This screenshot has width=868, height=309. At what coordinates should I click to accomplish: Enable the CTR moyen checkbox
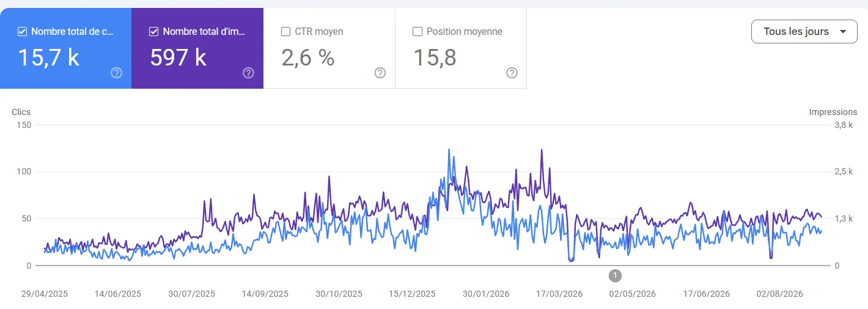(285, 32)
